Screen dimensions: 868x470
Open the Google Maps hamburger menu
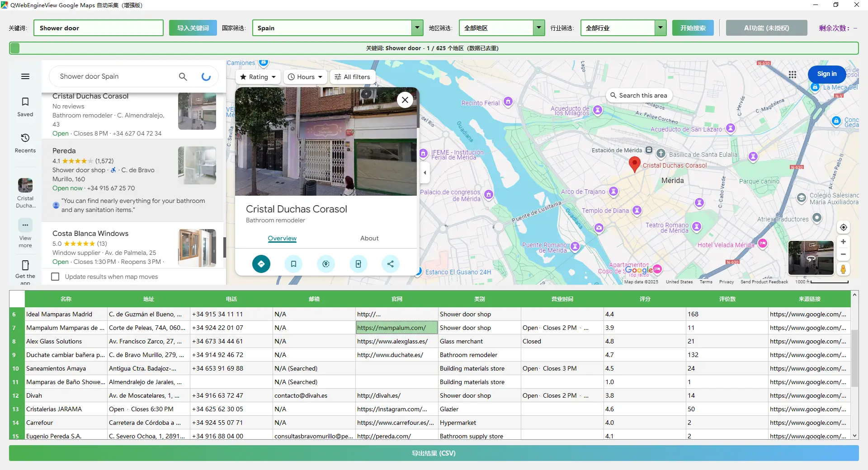[x=25, y=76]
